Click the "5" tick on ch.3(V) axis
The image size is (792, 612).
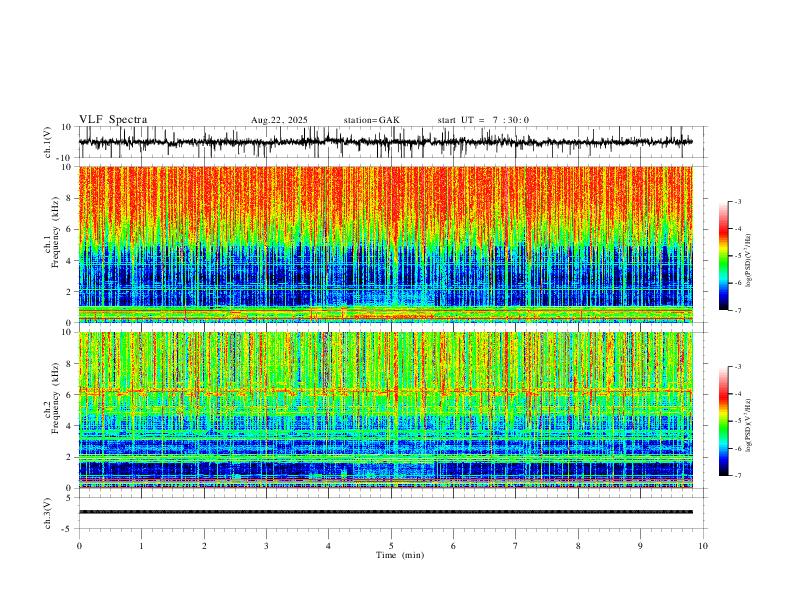[70, 498]
